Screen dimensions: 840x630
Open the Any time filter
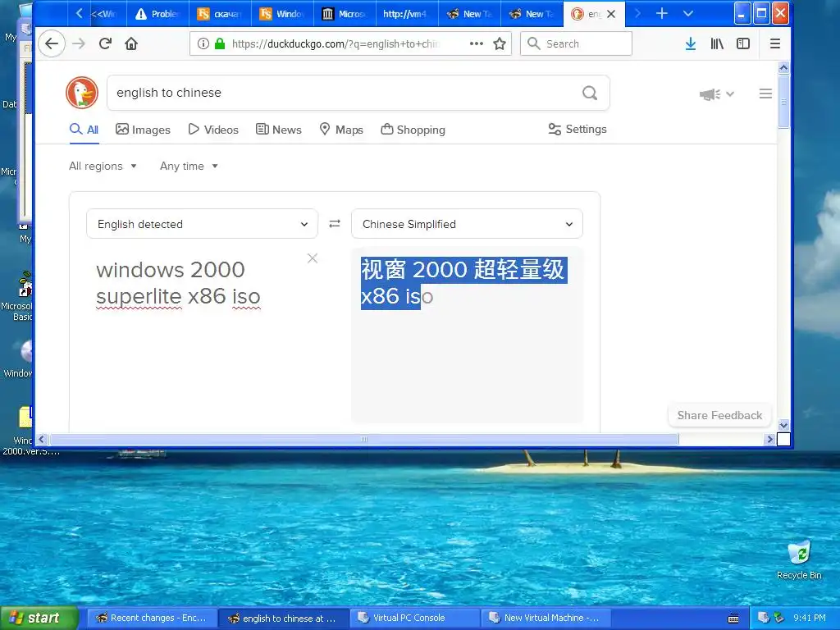point(189,166)
